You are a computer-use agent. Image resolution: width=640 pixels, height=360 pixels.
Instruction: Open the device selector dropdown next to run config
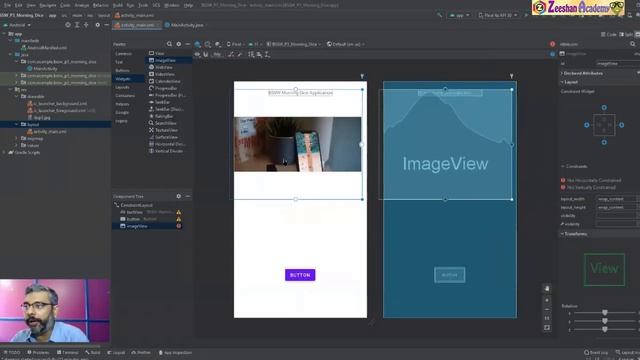point(498,15)
